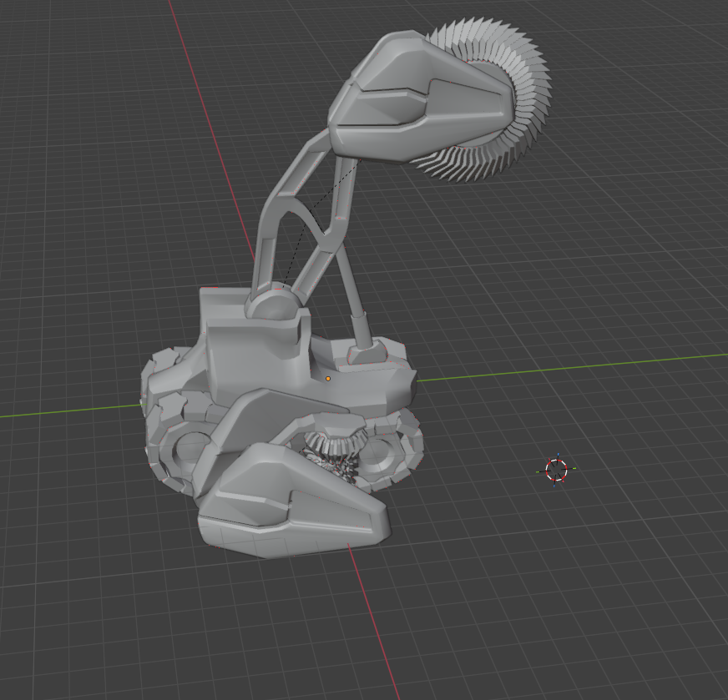The width and height of the screenshot is (728, 700).
Task: Select the thin piston rod beside the arm
Action: tap(353, 283)
